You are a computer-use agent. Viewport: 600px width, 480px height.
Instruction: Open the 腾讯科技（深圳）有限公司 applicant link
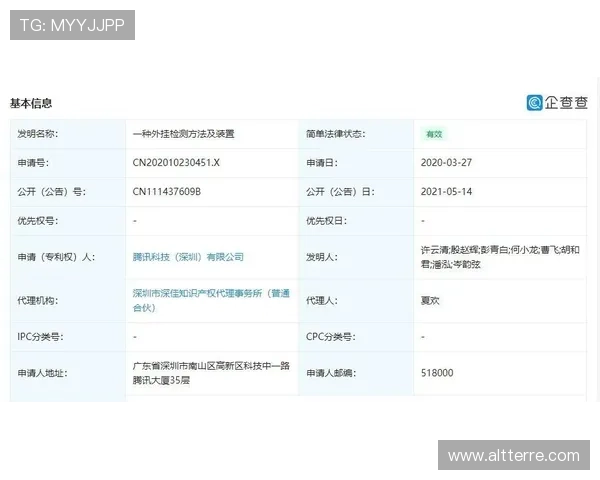188,257
